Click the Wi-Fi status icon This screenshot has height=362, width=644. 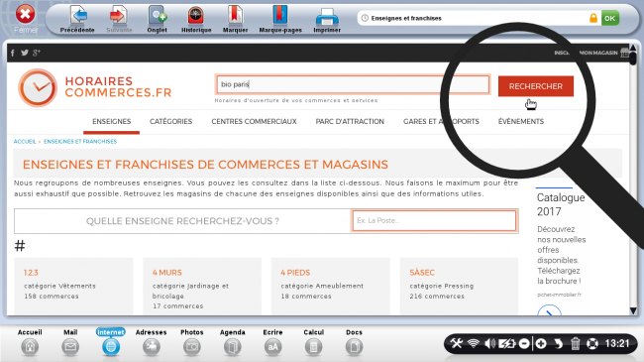[x=474, y=343]
